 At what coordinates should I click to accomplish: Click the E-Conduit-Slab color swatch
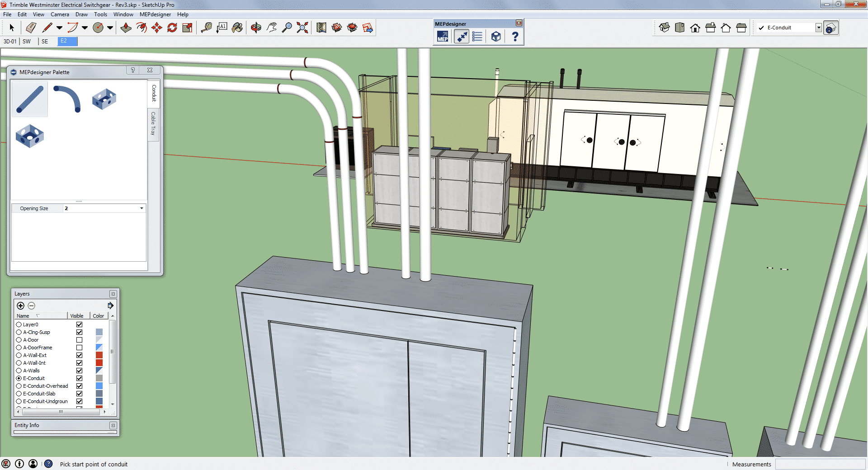(99, 394)
